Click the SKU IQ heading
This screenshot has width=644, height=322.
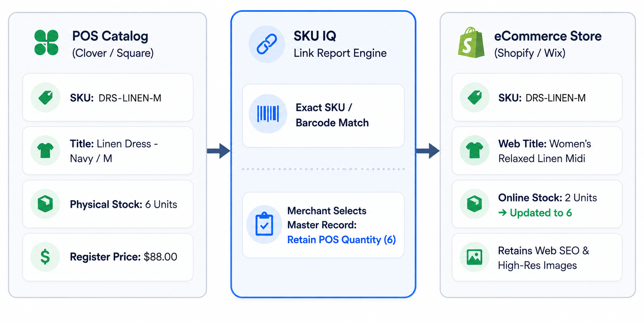(x=315, y=36)
